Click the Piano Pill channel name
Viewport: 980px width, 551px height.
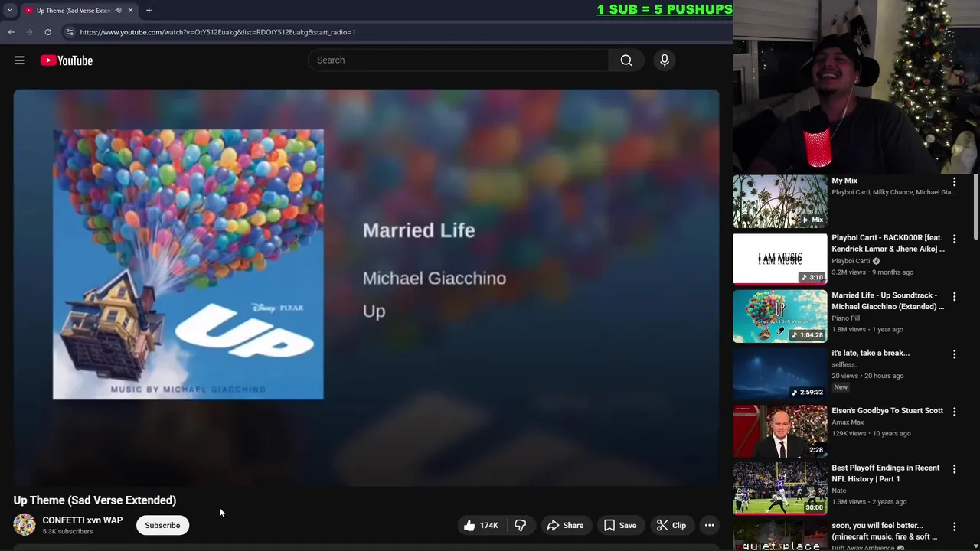click(x=845, y=318)
